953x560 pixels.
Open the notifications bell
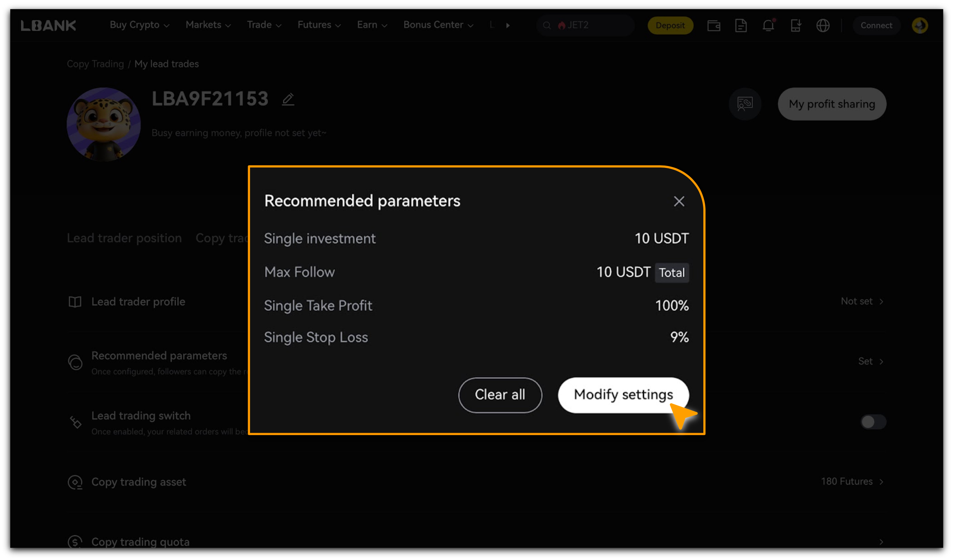(769, 25)
